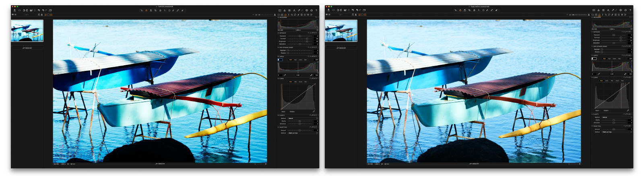
Task: Collapse Vignetting panel in right window
Action: click(592, 126)
